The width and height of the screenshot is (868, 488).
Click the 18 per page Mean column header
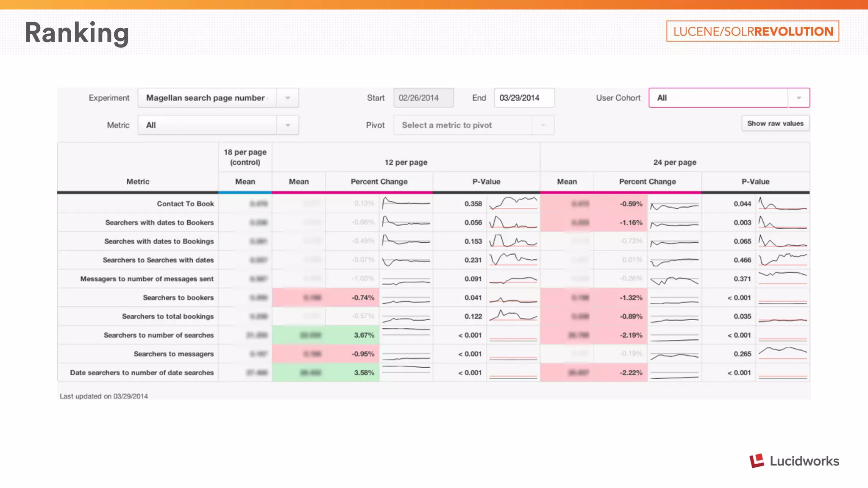tap(245, 182)
